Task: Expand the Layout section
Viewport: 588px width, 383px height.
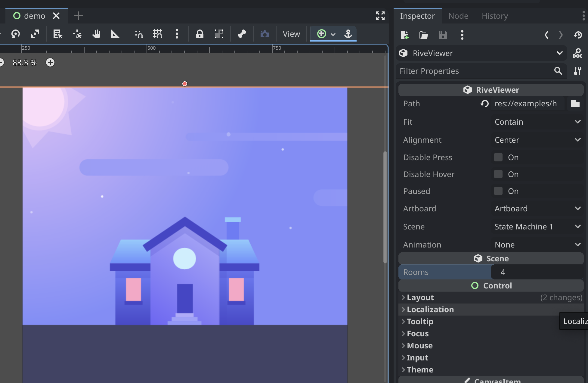Action: [419, 297]
